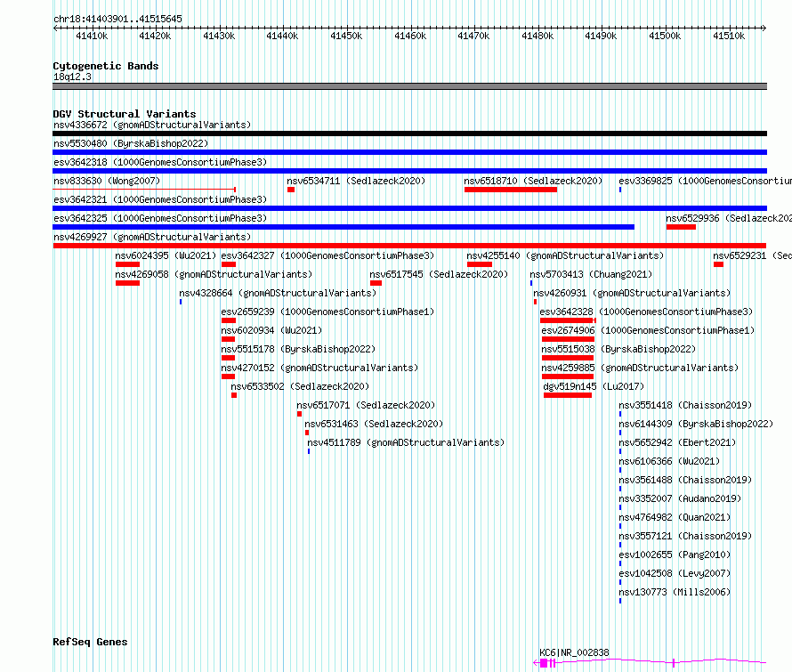The height and width of the screenshot is (672, 792).
Task: Open nsv6529231 variant label
Action: point(752,255)
